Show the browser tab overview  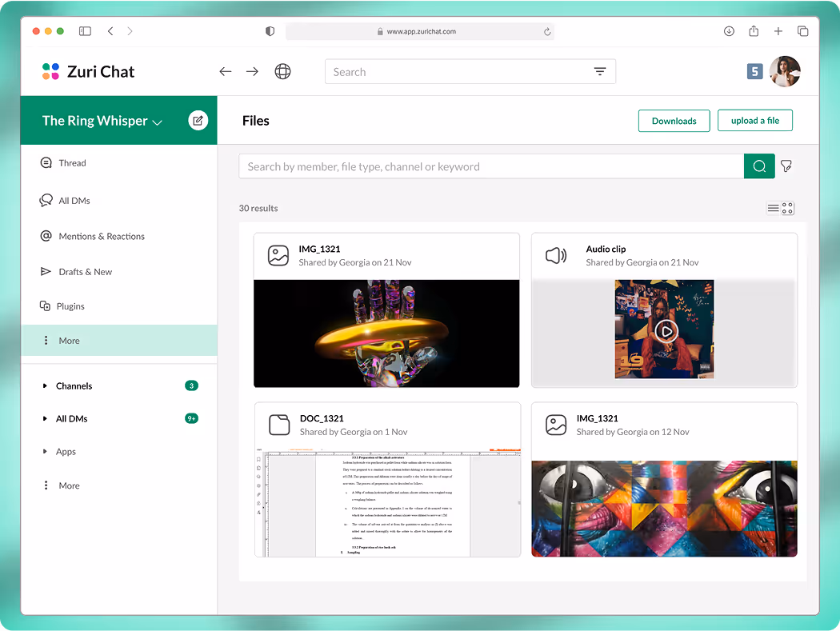coord(802,31)
